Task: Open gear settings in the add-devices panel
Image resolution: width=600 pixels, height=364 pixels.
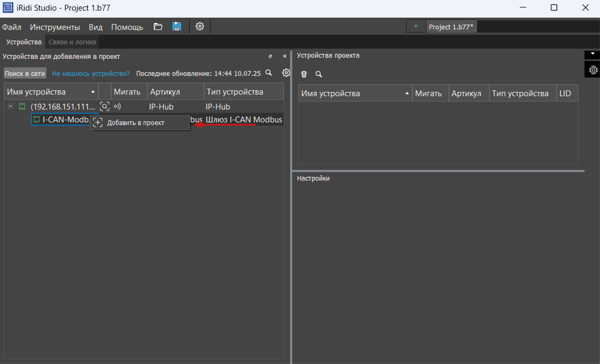Action: pyautogui.click(x=286, y=73)
